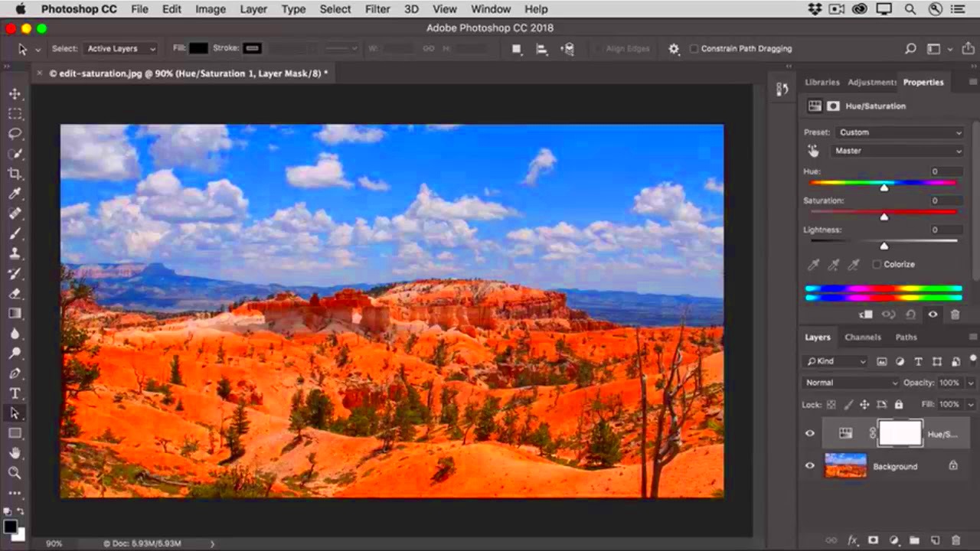Enable the Colorize checkbox
The height and width of the screenshot is (551, 980).
[877, 264]
